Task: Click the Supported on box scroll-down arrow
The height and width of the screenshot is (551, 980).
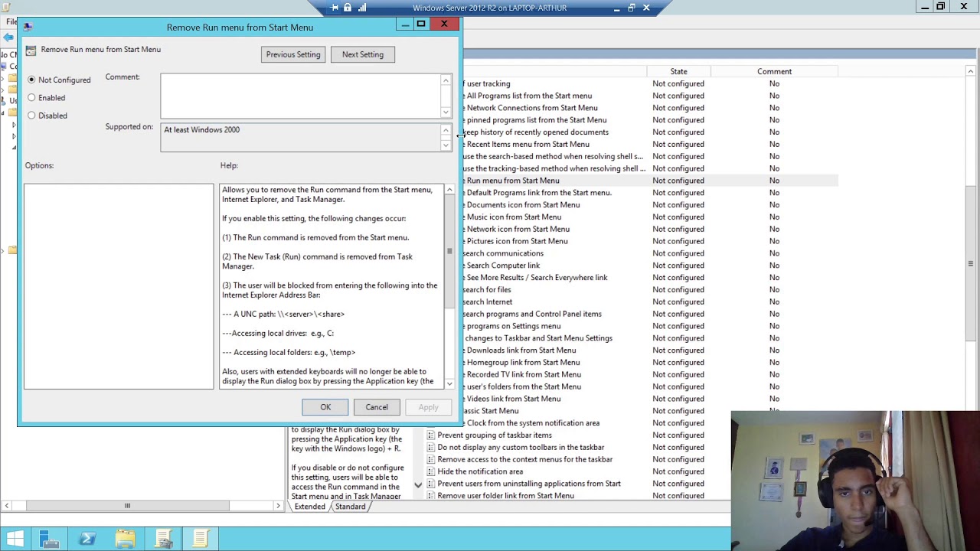Action: tap(446, 145)
